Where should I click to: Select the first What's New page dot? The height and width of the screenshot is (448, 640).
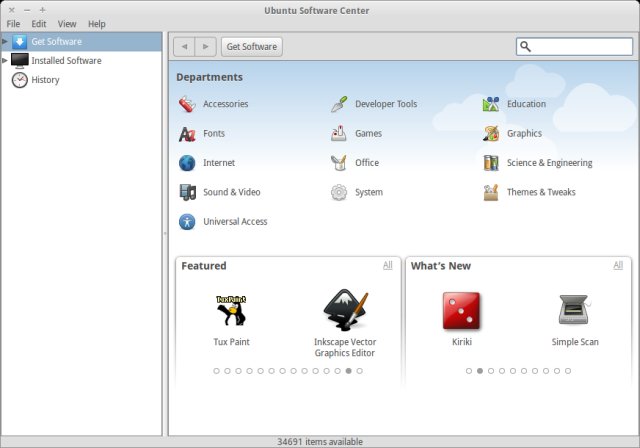pos(469,371)
